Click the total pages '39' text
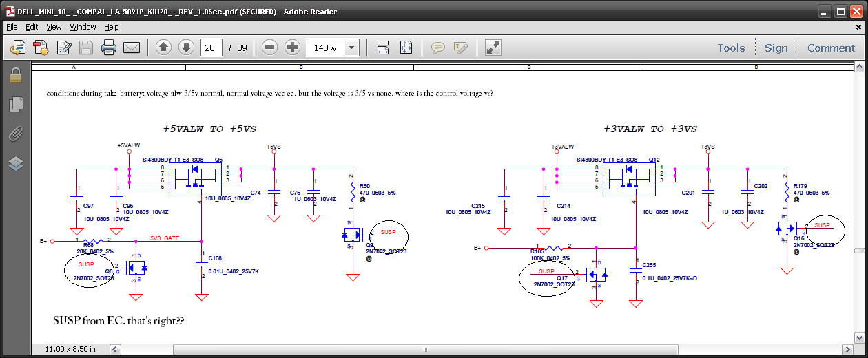The width and height of the screenshot is (868, 358). (x=242, y=48)
